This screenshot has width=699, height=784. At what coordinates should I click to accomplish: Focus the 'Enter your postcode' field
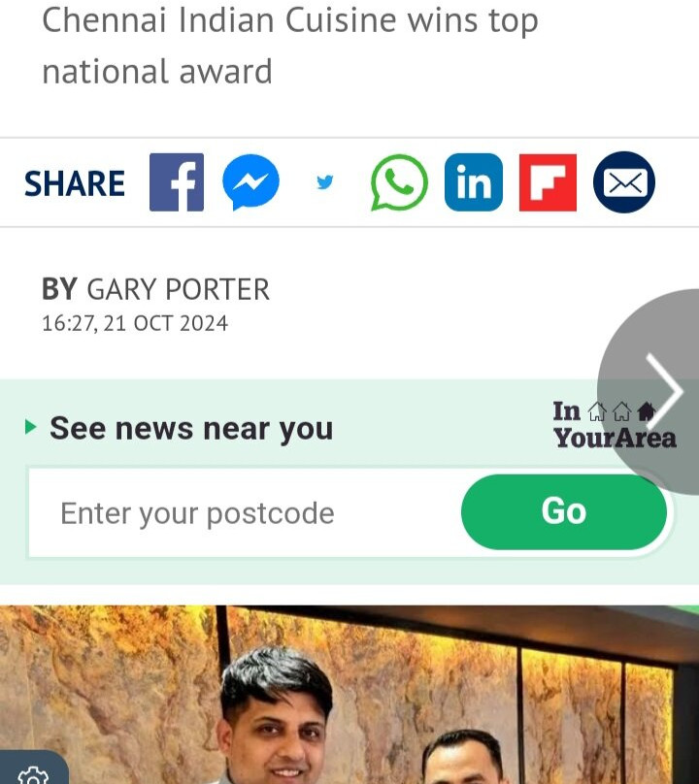tap(245, 512)
